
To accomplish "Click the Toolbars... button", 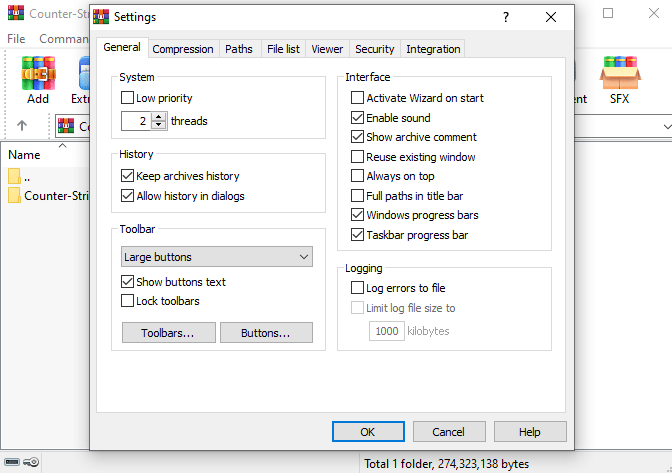I will (169, 333).
